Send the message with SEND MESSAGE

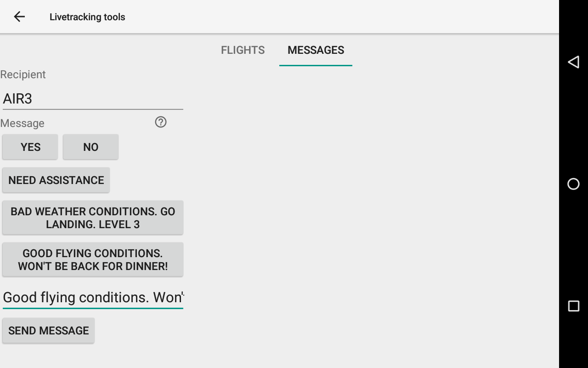(x=49, y=331)
